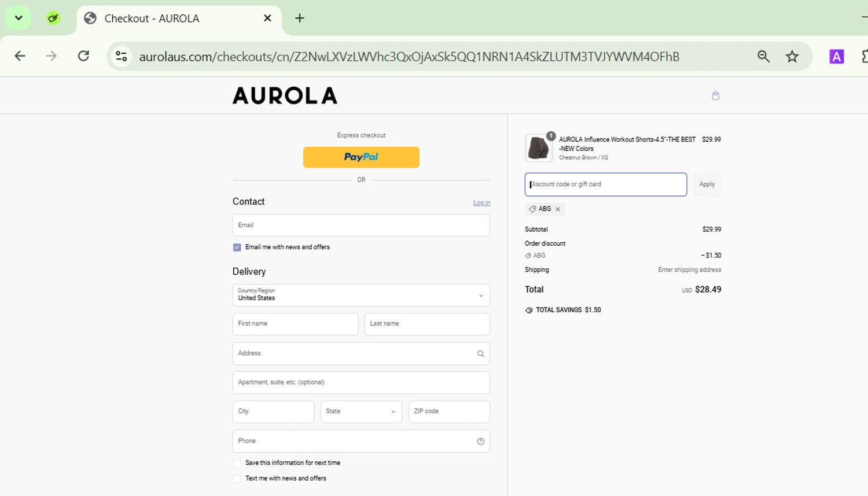The image size is (868, 496).
Task: Uncheck Email me with news and offers
Action: 237,247
